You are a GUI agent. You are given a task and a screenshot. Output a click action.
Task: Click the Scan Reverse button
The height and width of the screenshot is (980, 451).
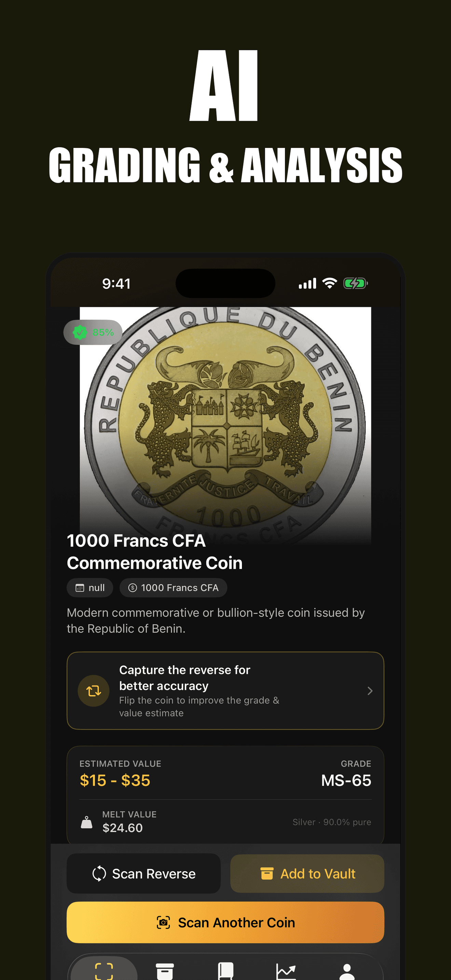[144, 873]
